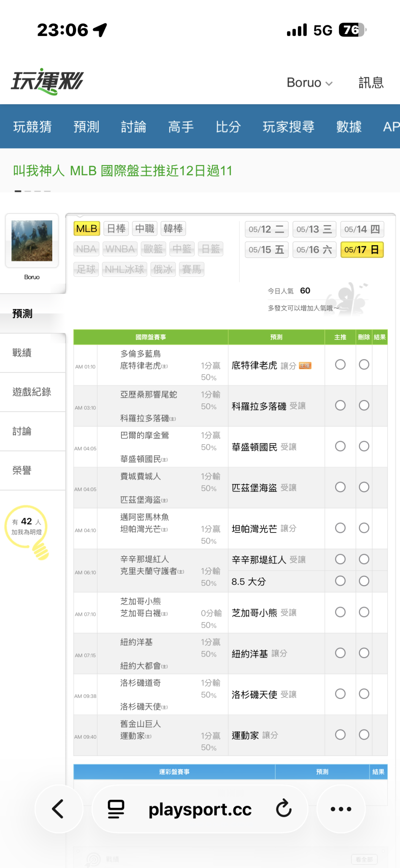Click the 玩運彩 site logo
400x868 pixels.
pyautogui.click(x=47, y=82)
